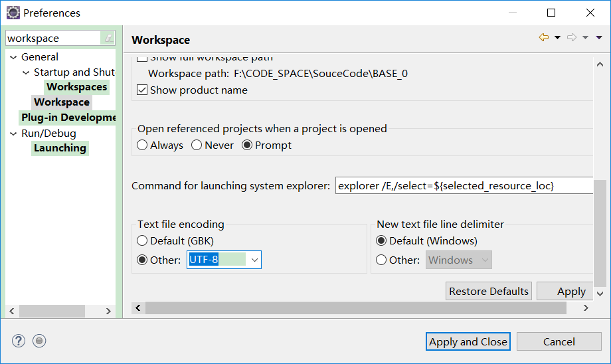Choose Other line delimiter option
The width and height of the screenshot is (611, 364).
coord(381,260)
